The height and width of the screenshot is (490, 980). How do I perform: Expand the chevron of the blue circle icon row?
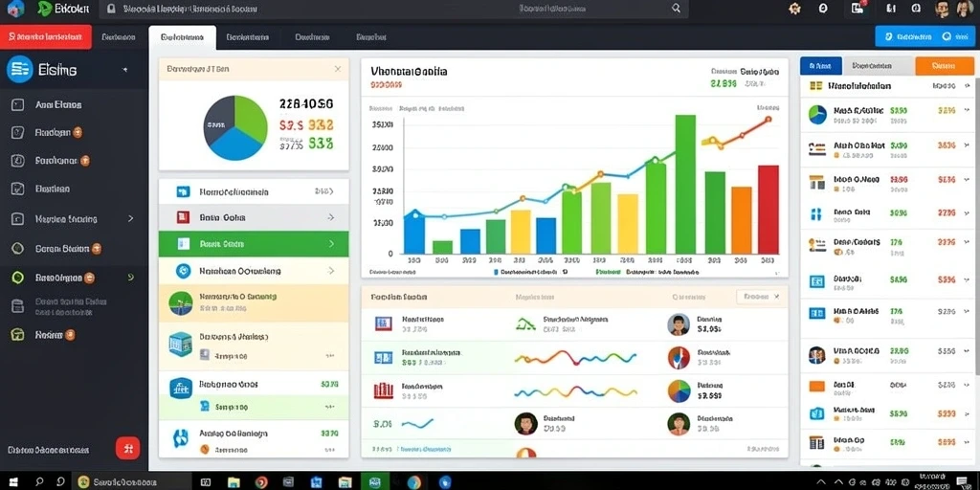pos(330,271)
